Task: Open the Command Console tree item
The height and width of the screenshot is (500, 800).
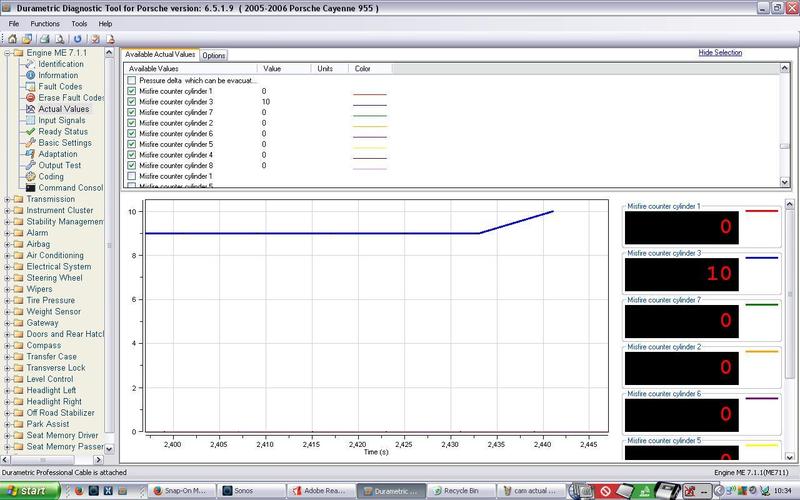Action: point(70,188)
